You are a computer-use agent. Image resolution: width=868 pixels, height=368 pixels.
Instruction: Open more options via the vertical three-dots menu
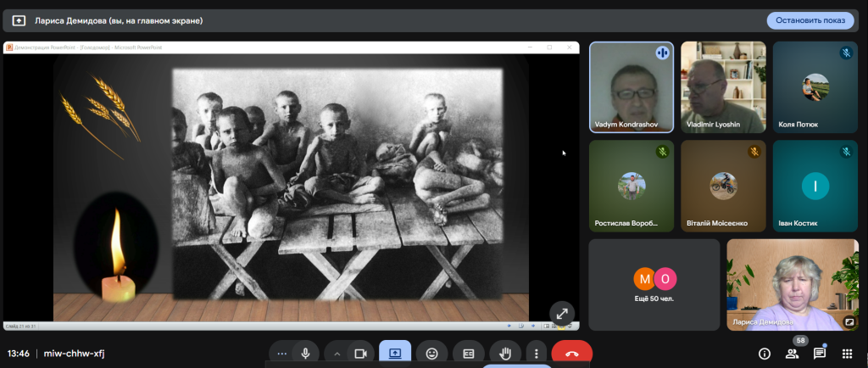click(535, 354)
